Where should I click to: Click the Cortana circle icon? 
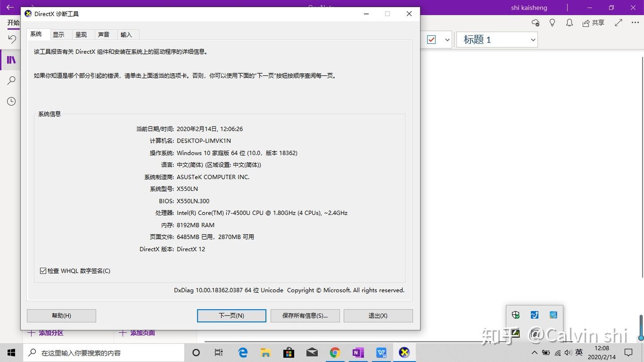click(196, 353)
